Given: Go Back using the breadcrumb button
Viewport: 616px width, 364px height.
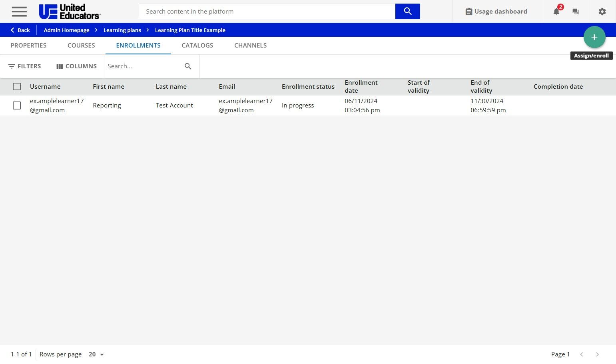Looking at the screenshot, I should pos(20,30).
